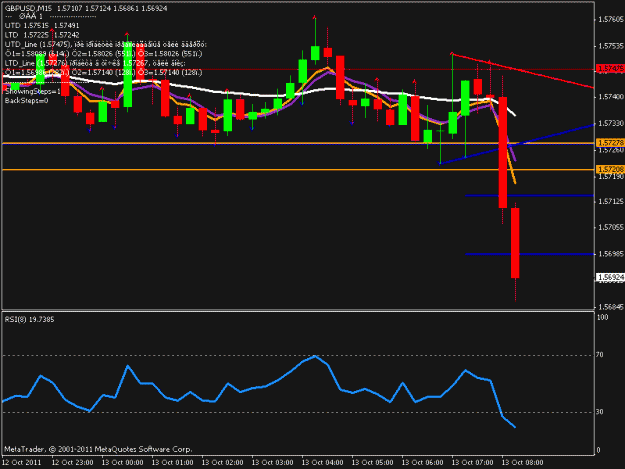Click the 1.57535 price scale value
Viewport: 625px width, 469px height.
(611, 46)
